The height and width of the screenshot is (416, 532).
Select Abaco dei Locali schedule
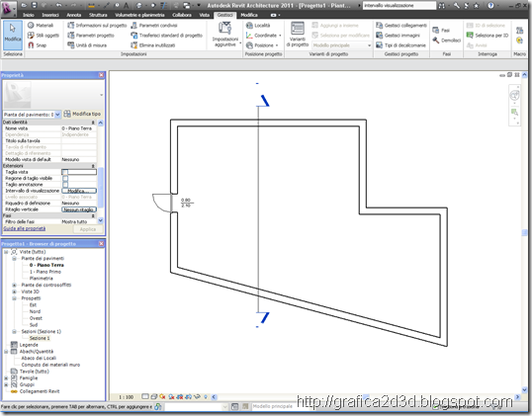point(39,358)
